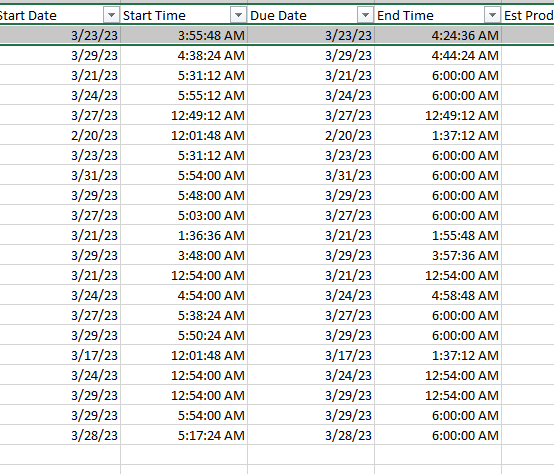Click start time cell 1:36:36 AM
Image resolution: width=554 pixels, height=474 pixels.
click(184, 235)
